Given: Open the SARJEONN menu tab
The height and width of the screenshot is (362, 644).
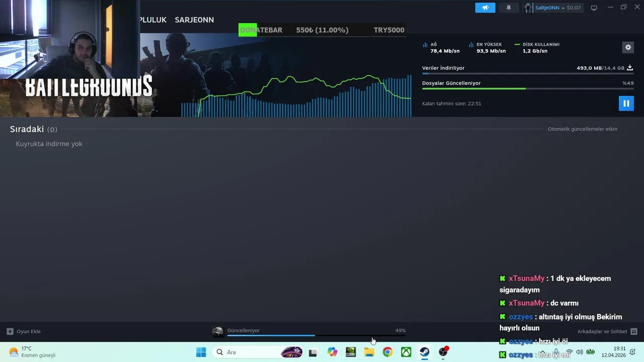Looking at the screenshot, I should [x=194, y=20].
